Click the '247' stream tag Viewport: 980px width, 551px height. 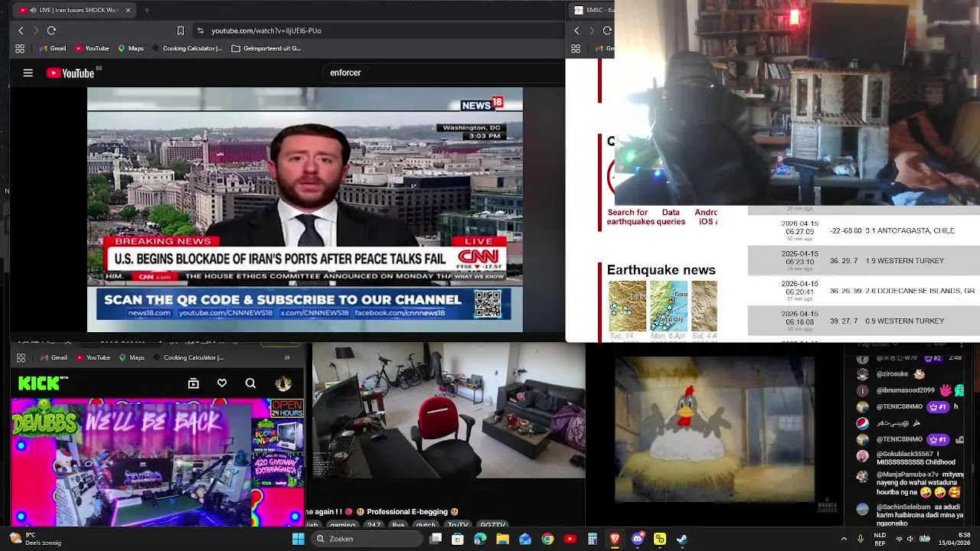374,525
